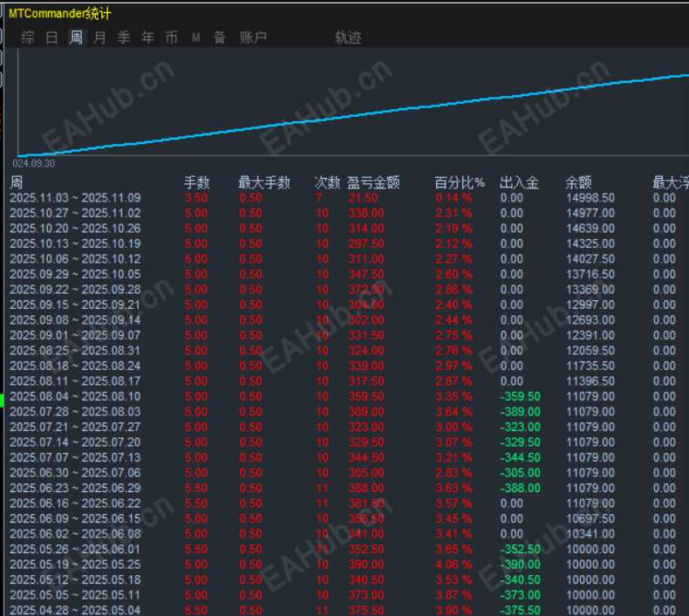Viewport: 689px width, 616px height.
Task: Select week row 2025.09.22 ~ 2025.09.28
Action: coord(347,290)
